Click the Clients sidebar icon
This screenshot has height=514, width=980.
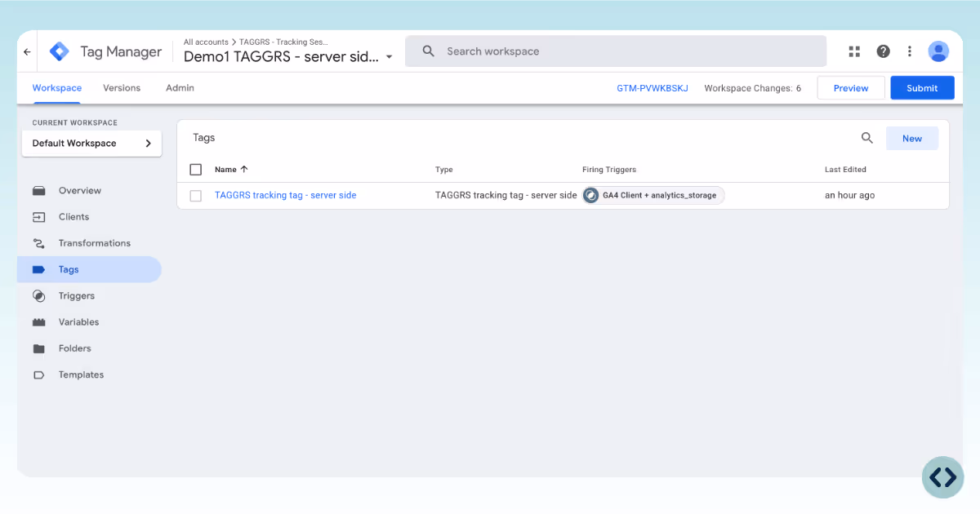(x=38, y=217)
